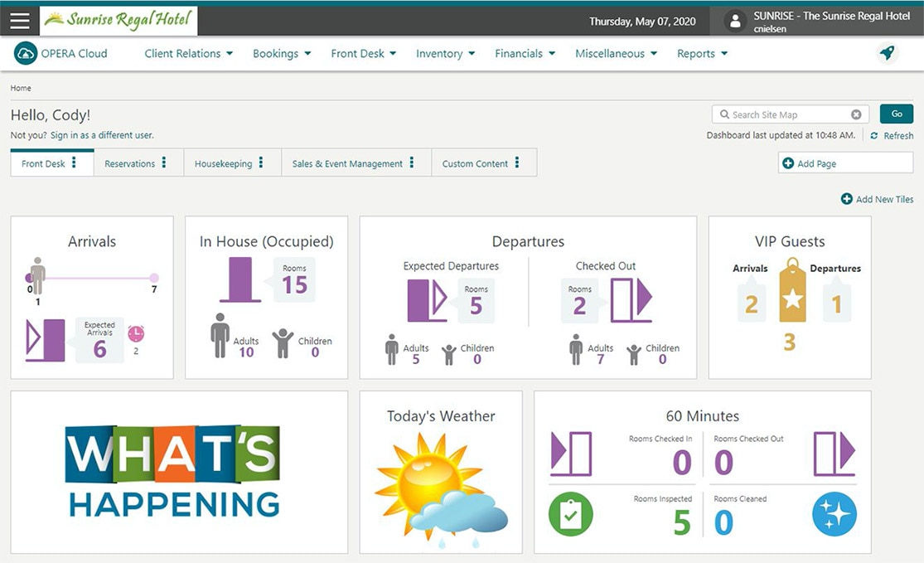Viewport: 924px width, 563px height.
Task: Open the Bookings dropdown menu
Action: [x=282, y=54]
